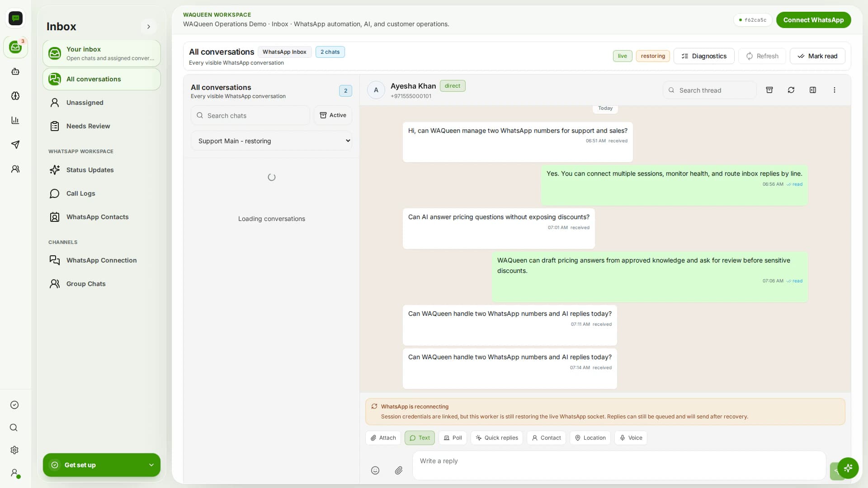Click the sync thread icon in header
The width and height of the screenshot is (868, 488).
pos(791,90)
